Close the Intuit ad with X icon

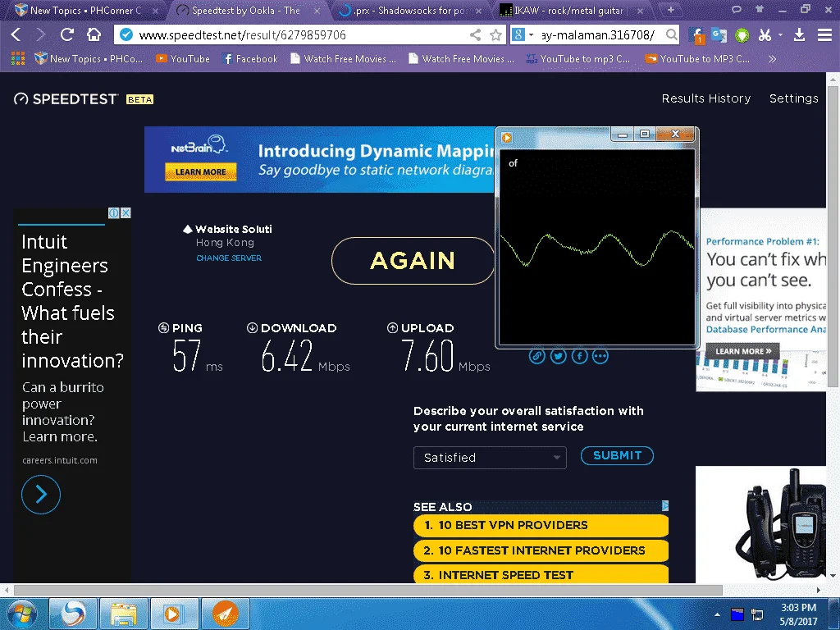click(126, 212)
